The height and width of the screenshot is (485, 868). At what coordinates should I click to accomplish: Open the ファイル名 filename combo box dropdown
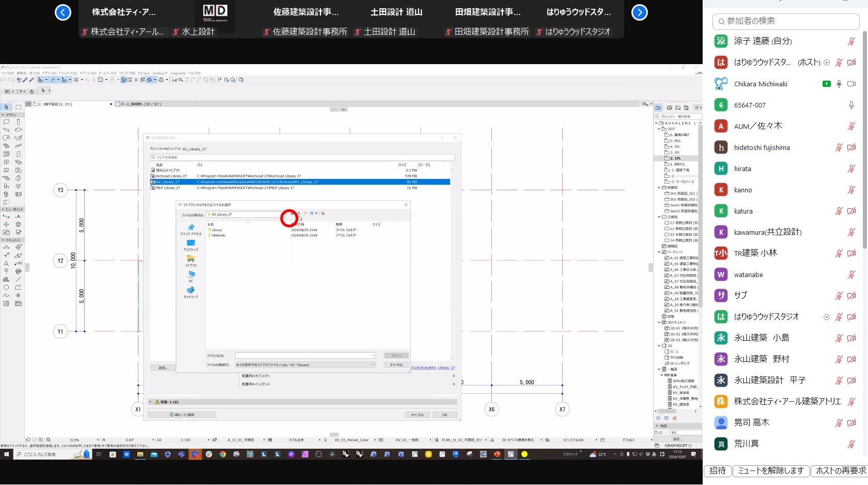(373, 356)
